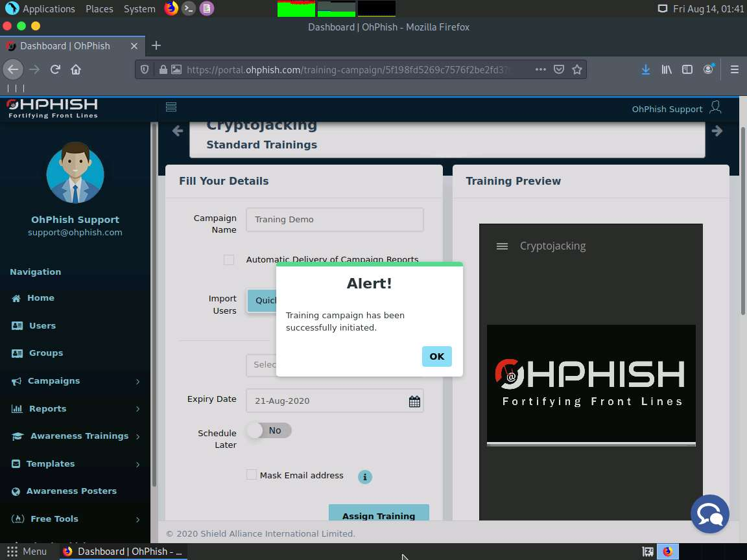Check the Mask Email address box

point(251,474)
